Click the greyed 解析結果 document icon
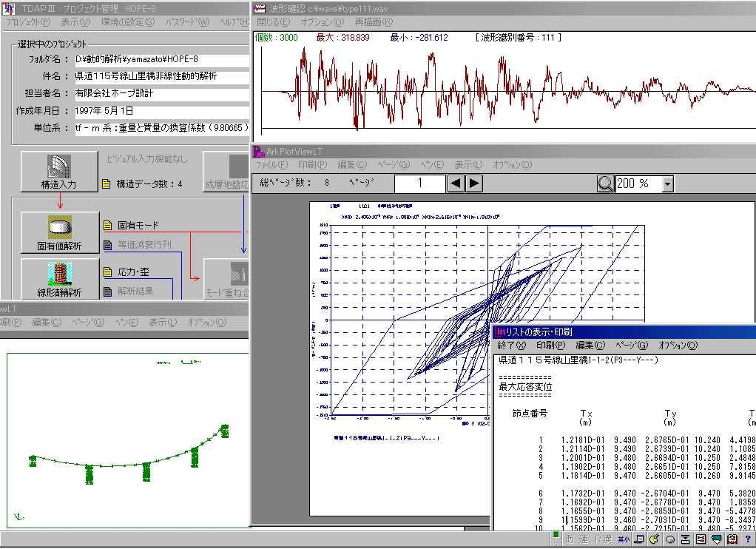 [x=108, y=292]
